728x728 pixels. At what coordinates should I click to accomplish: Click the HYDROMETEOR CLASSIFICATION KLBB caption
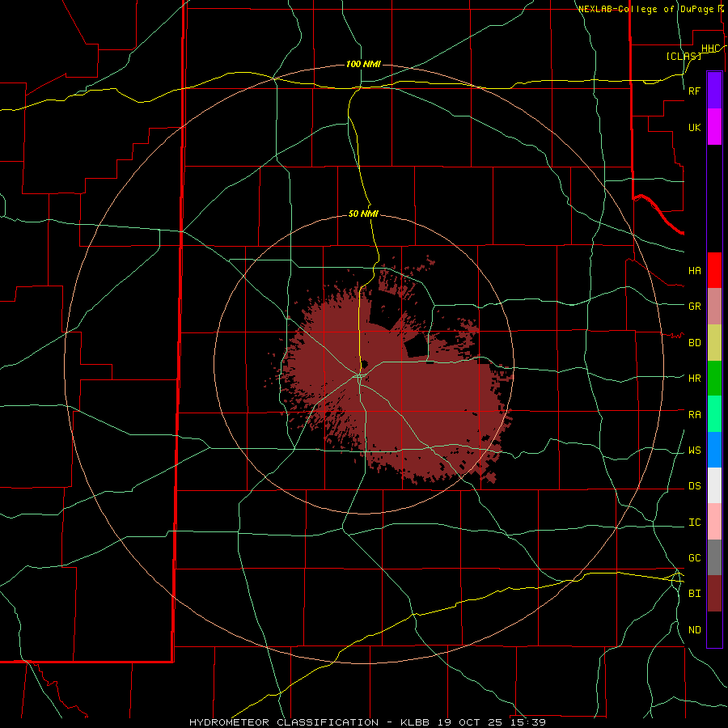(x=367, y=722)
